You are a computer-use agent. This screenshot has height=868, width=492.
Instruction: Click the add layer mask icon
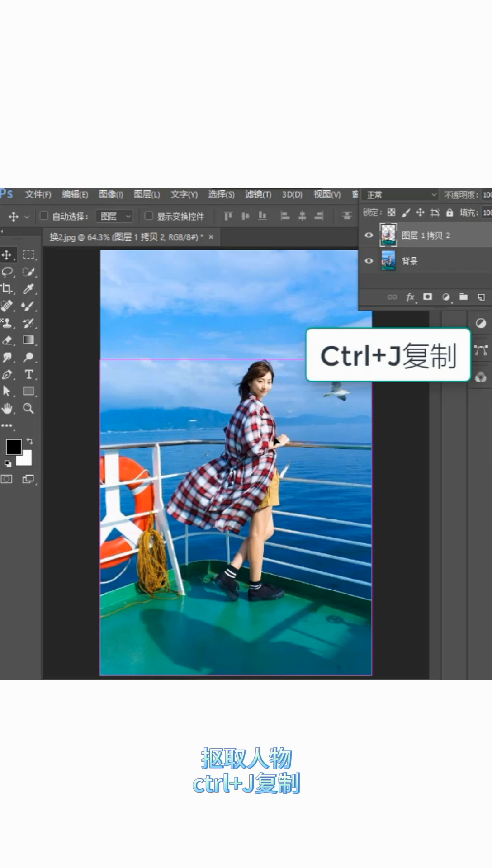[x=427, y=297]
